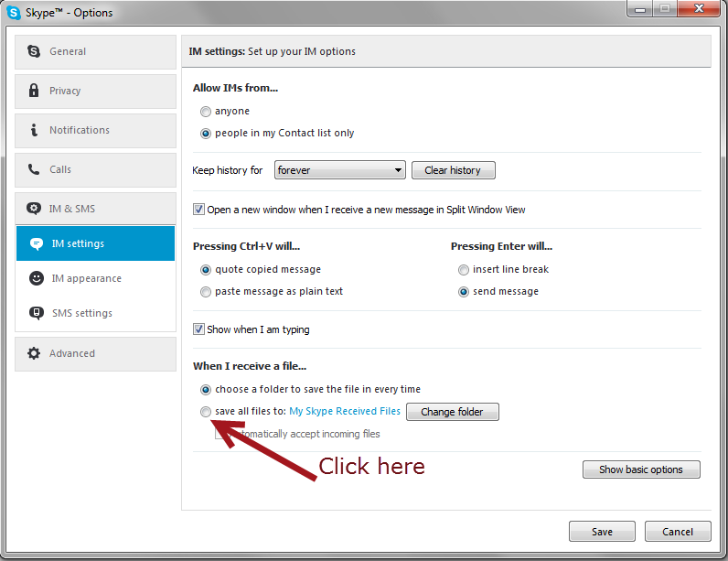This screenshot has width=728, height=561.
Task: Click the 'Pressing Enter will...' heading
Action: pos(501,246)
